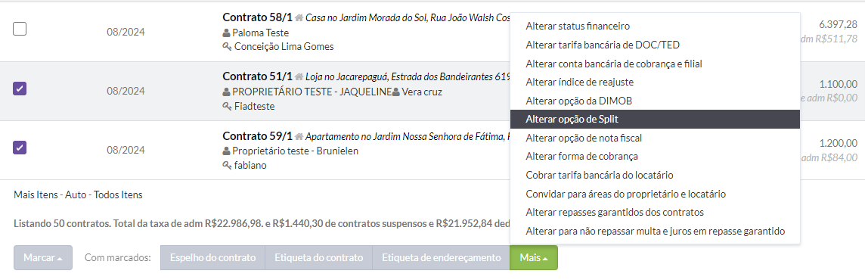Click Espelho do contrato button
868x280 pixels.
pos(212,258)
